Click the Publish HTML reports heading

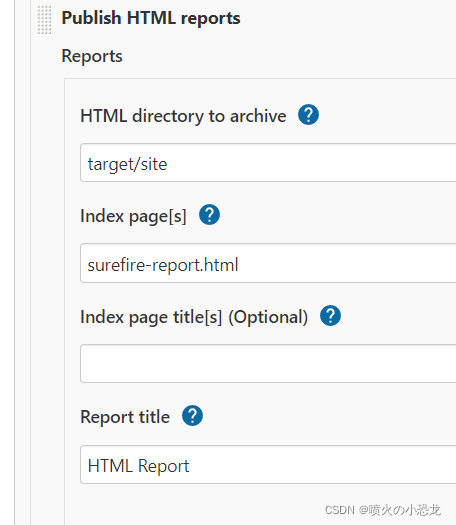(151, 18)
